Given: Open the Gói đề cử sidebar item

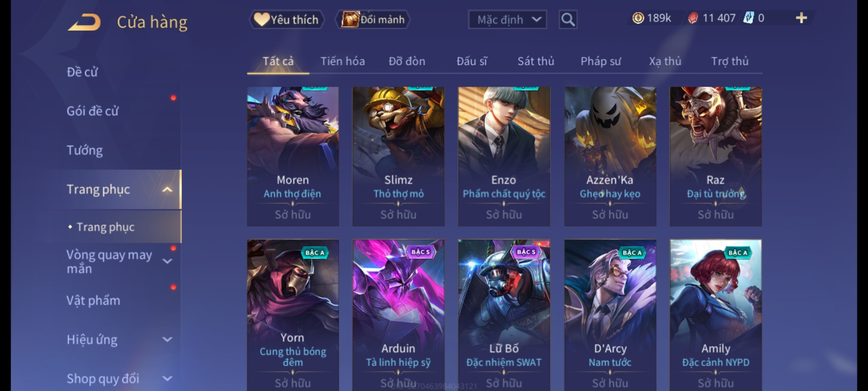Looking at the screenshot, I should tap(93, 111).
